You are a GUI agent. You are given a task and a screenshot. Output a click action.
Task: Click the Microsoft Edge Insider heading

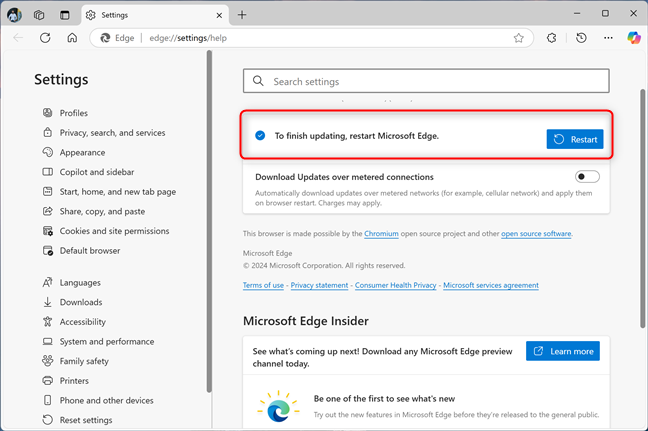tap(305, 321)
